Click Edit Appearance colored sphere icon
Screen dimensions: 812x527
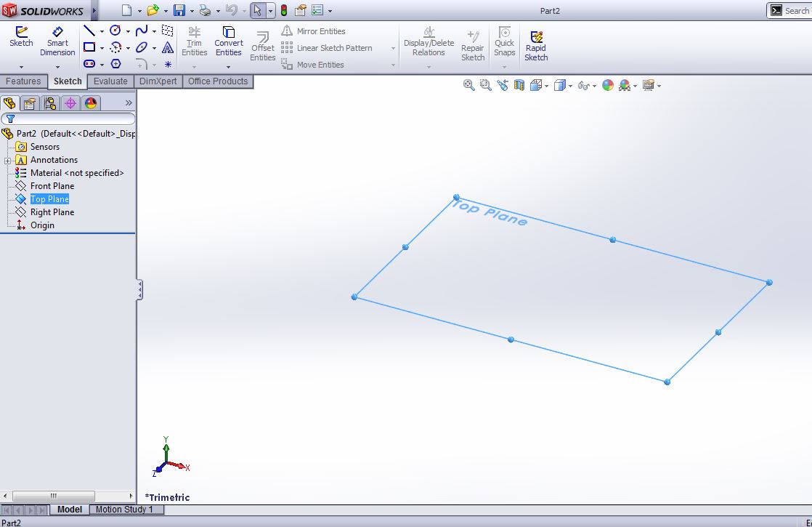pos(606,85)
